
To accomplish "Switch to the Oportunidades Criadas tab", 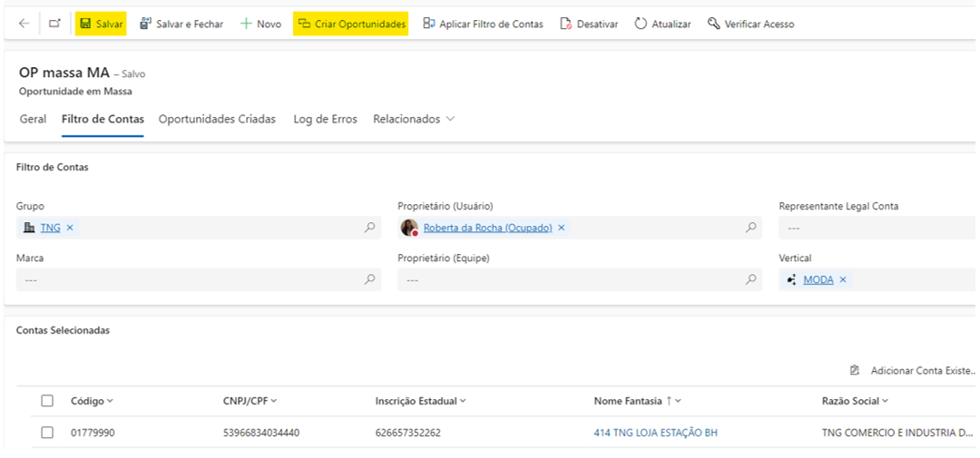I will tap(217, 119).
